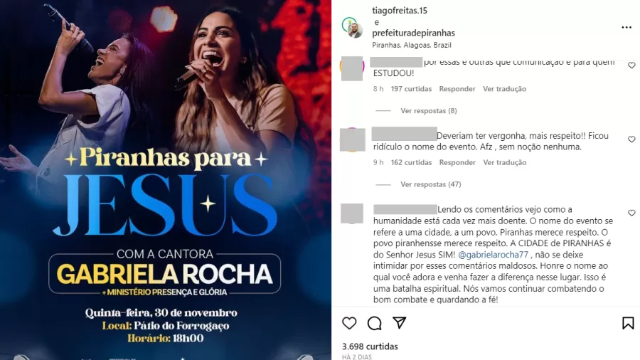Click the profile avatar in the post header
640x360 pixels.
(x=353, y=28)
